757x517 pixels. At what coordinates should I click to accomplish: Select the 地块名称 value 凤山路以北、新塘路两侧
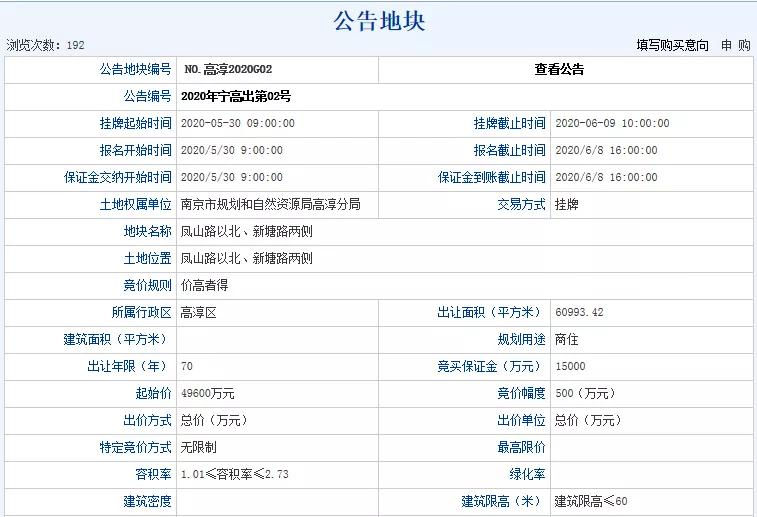coord(247,232)
